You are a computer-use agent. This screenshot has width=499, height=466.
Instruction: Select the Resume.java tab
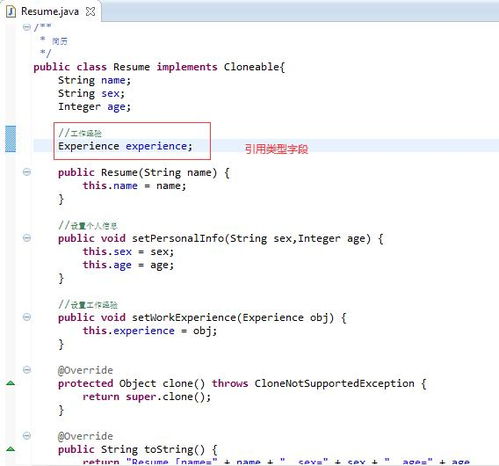pos(50,11)
